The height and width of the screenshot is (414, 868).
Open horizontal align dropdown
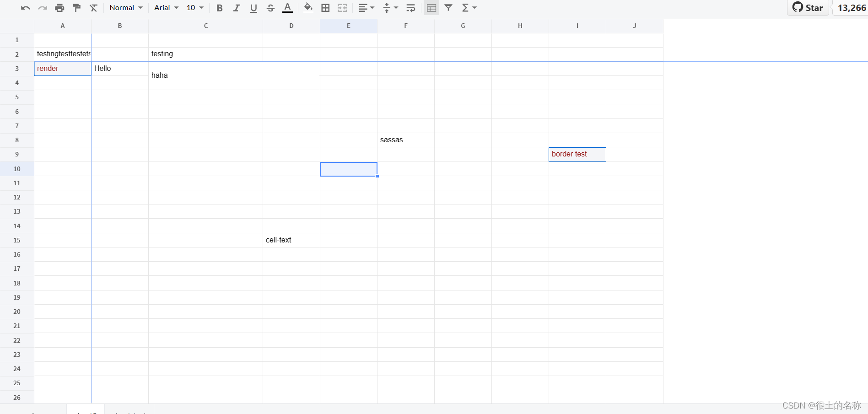coord(367,8)
